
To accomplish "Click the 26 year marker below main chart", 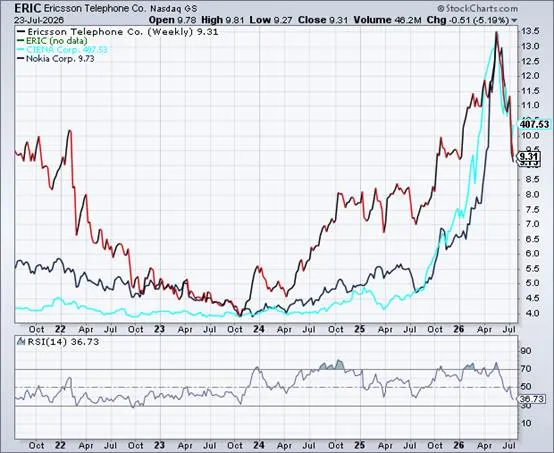I will point(458,329).
